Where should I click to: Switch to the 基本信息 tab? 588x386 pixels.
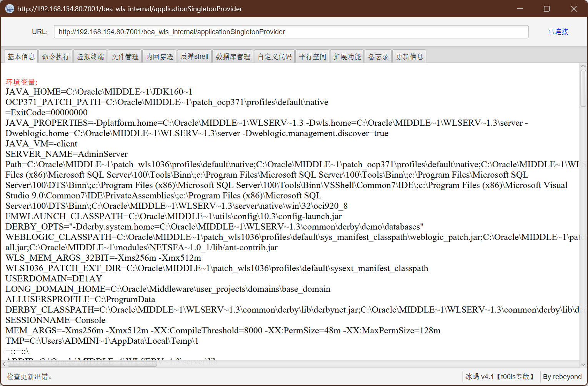point(21,57)
